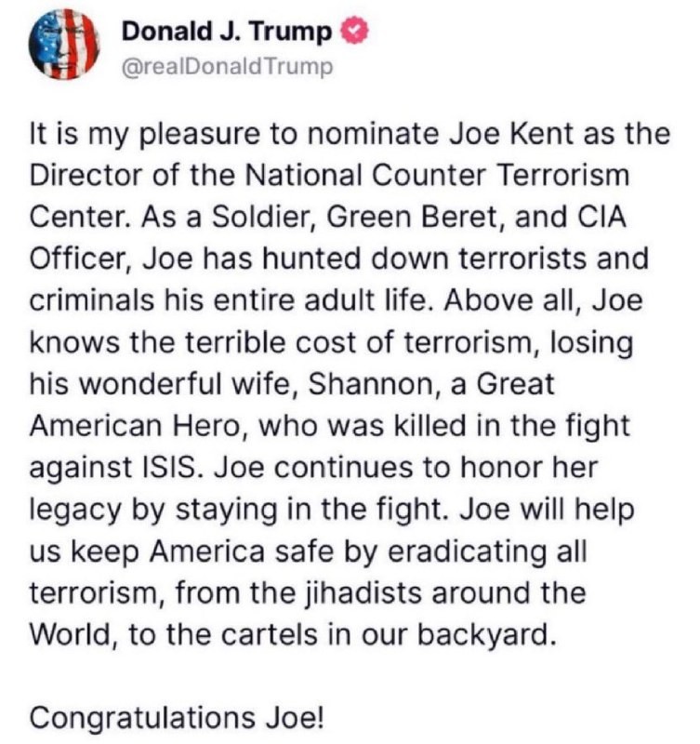Click the red verified badge icon
Viewport: 700px width, 744px height.
(351, 32)
